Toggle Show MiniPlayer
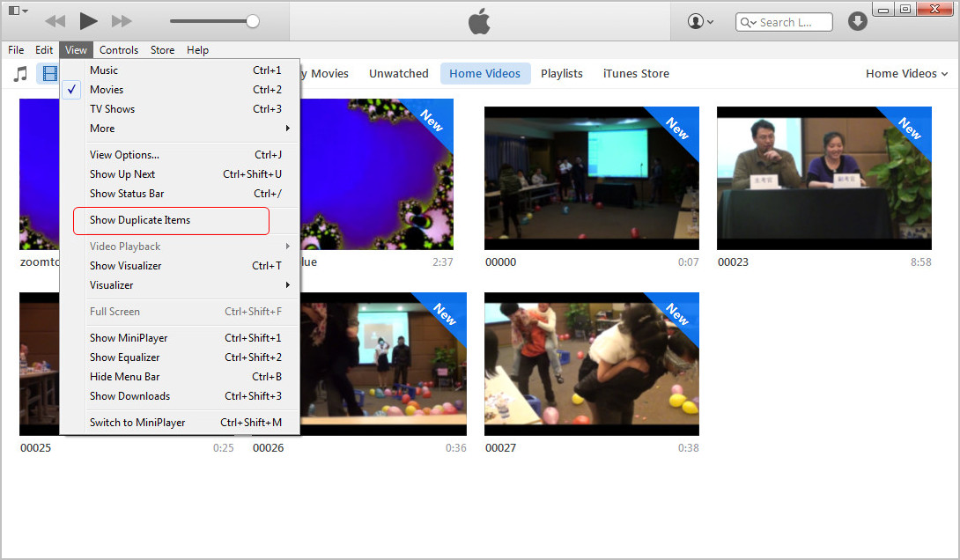Screen dimensions: 960x560 (x=180, y=338)
